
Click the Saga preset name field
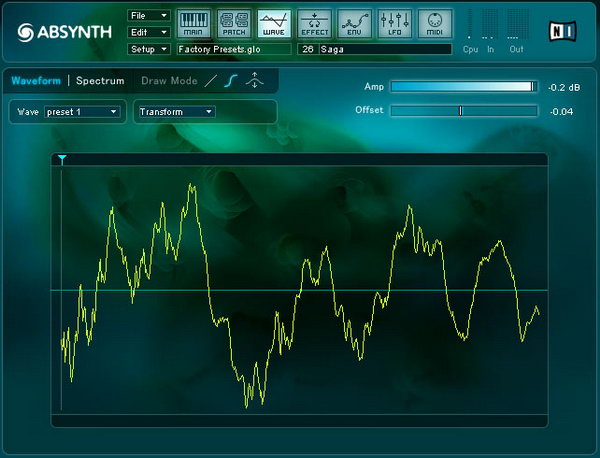(385, 49)
